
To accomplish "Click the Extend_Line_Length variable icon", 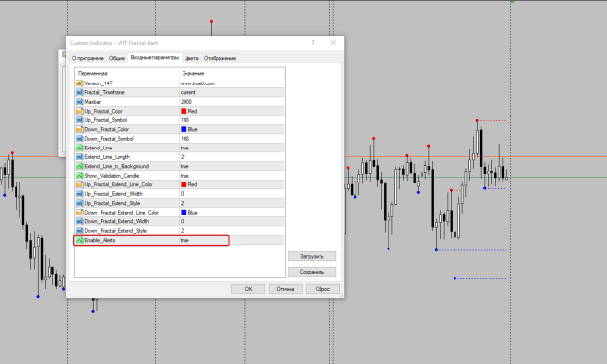I will tap(80, 157).
